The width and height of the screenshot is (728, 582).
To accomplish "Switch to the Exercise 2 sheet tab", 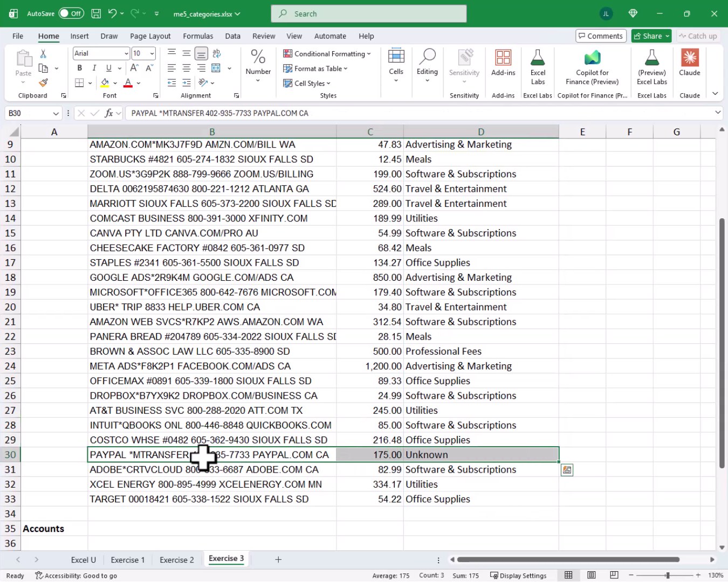I will tap(176, 560).
